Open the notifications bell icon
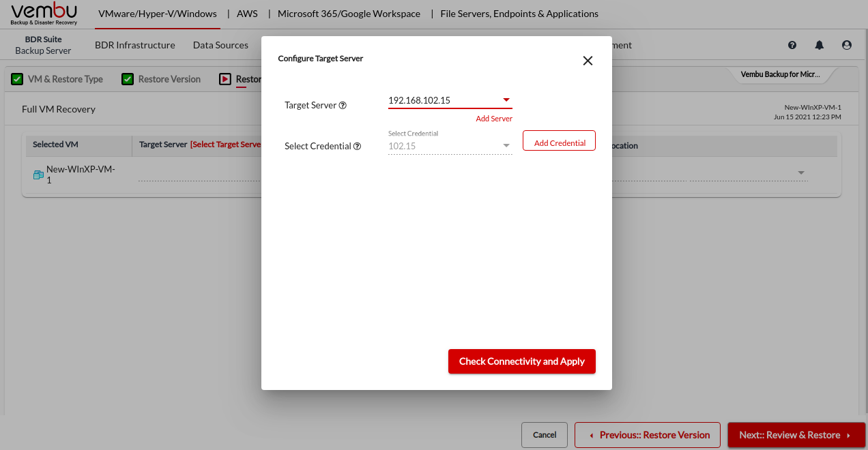The height and width of the screenshot is (450, 868). pyautogui.click(x=820, y=45)
